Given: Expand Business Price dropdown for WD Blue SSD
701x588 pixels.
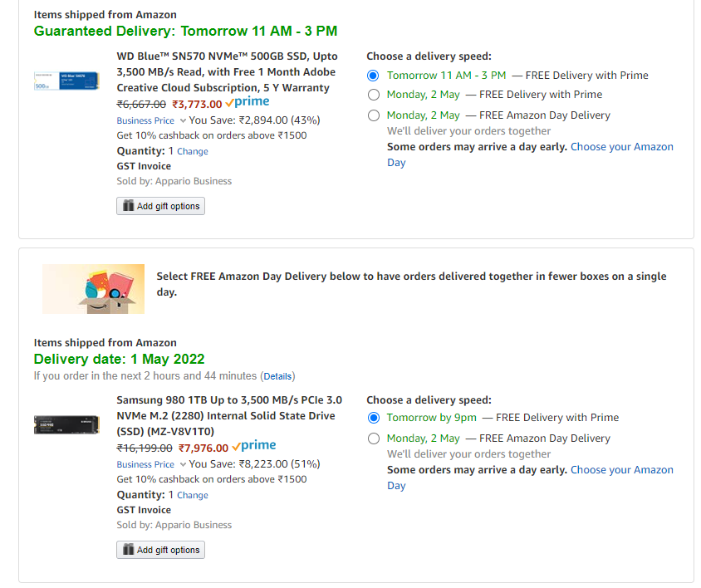Looking at the screenshot, I should [151, 120].
